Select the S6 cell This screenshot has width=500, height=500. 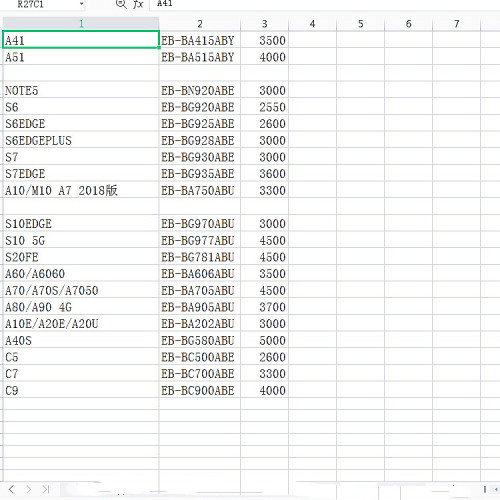pos(81,107)
